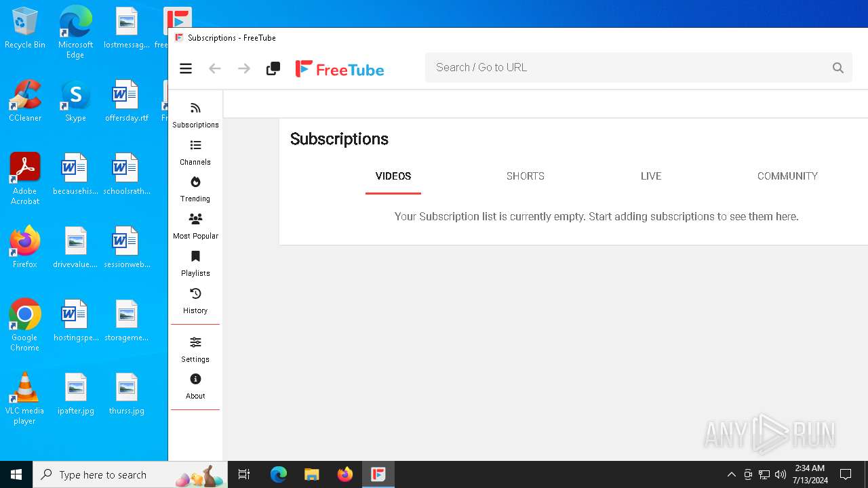
Task: Open About in the sidebar
Action: point(195,386)
